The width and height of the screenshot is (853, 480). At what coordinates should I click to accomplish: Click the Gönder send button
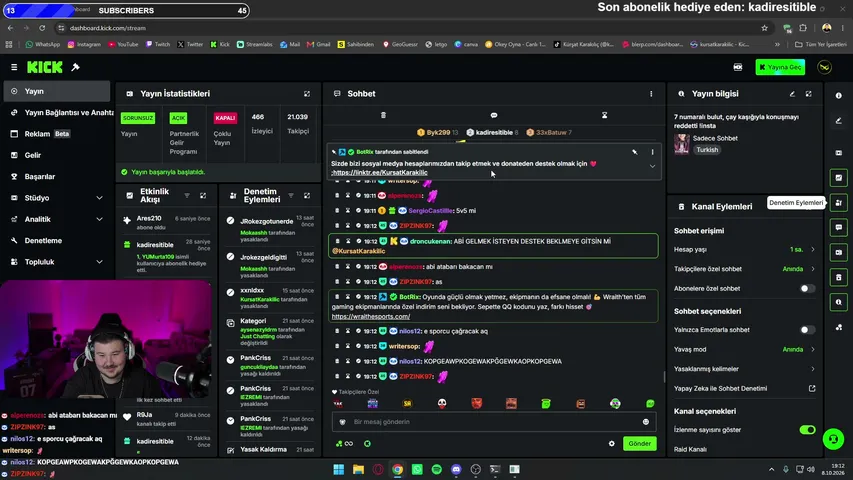639,444
